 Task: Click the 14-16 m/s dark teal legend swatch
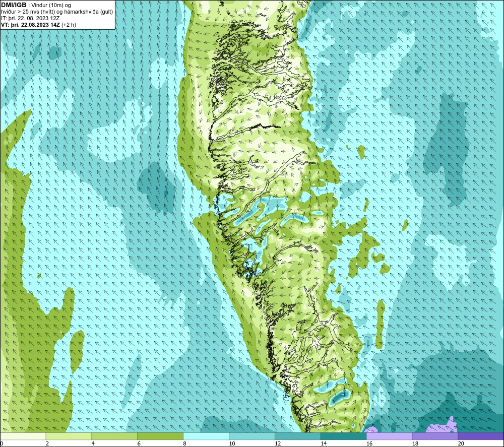point(343,436)
